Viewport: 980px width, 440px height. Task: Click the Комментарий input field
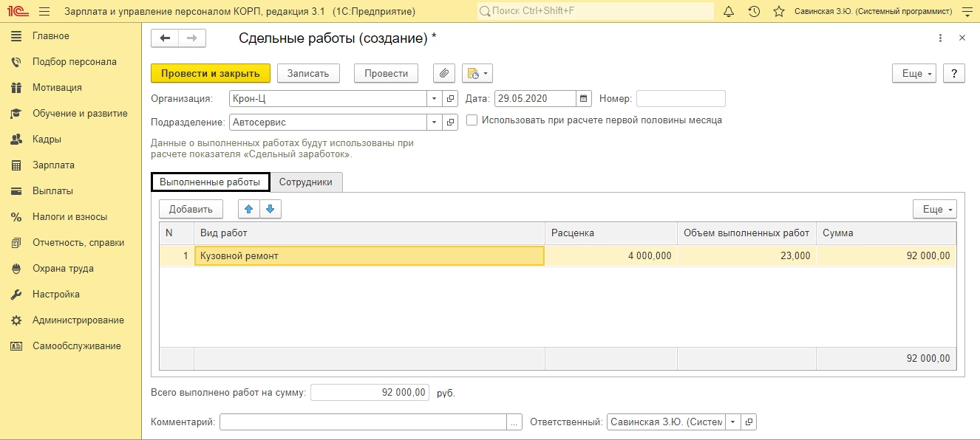363,422
